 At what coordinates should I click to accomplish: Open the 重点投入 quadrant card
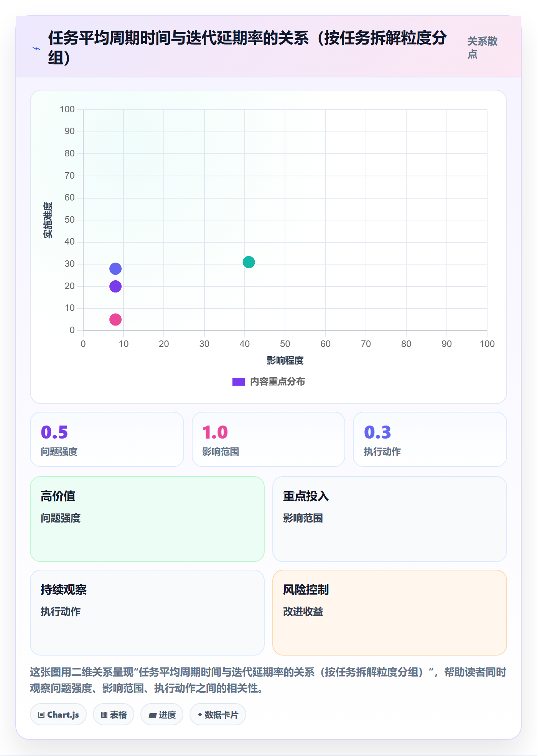(x=390, y=519)
